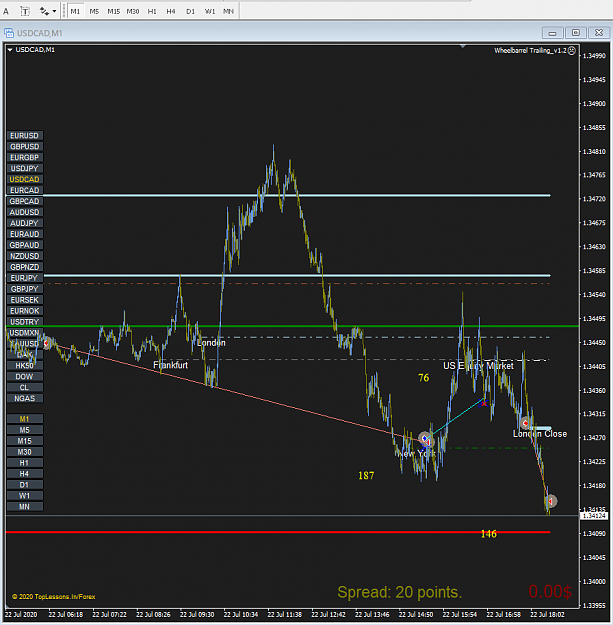Select the text label 'T' tool
Viewport: 613px width, 625px height.
click(x=25, y=11)
